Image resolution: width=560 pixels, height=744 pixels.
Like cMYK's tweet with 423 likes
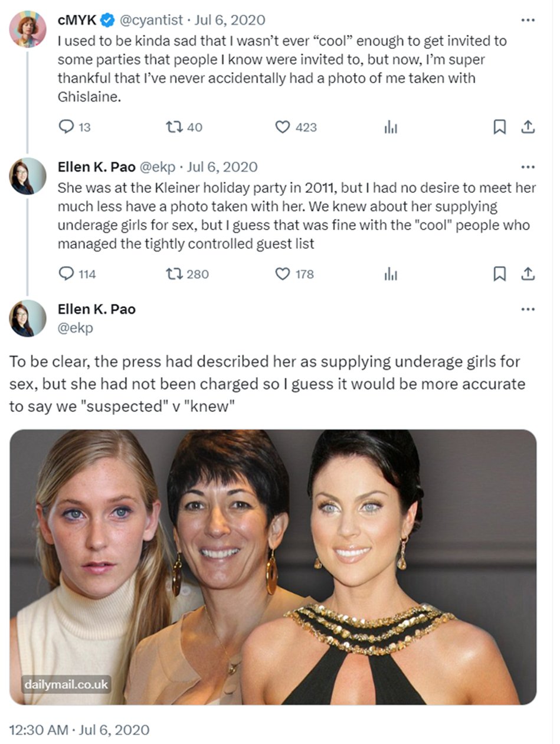click(284, 127)
